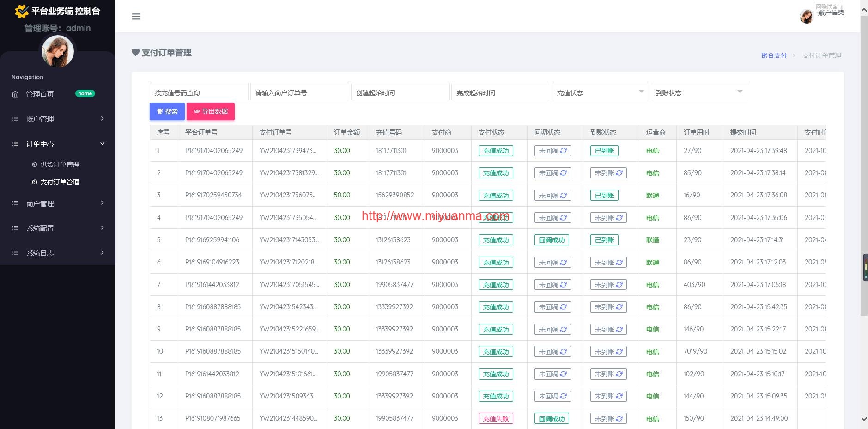Click row 7 未回调 refresh button
The image size is (868, 429).
click(552, 285)
